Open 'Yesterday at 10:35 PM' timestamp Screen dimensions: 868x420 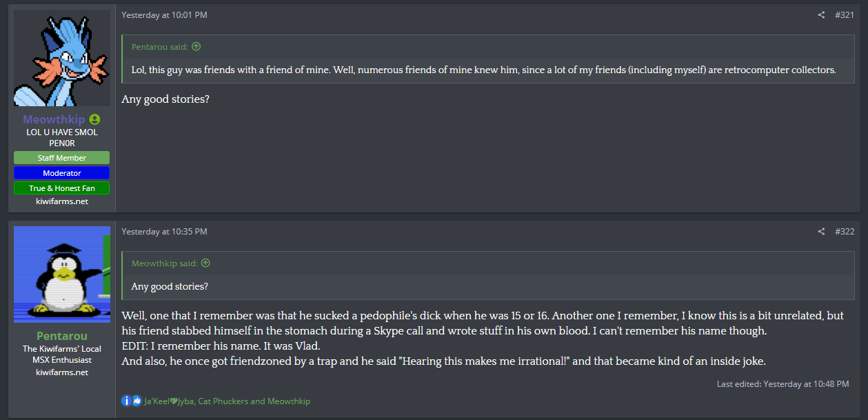pos(164,232)
